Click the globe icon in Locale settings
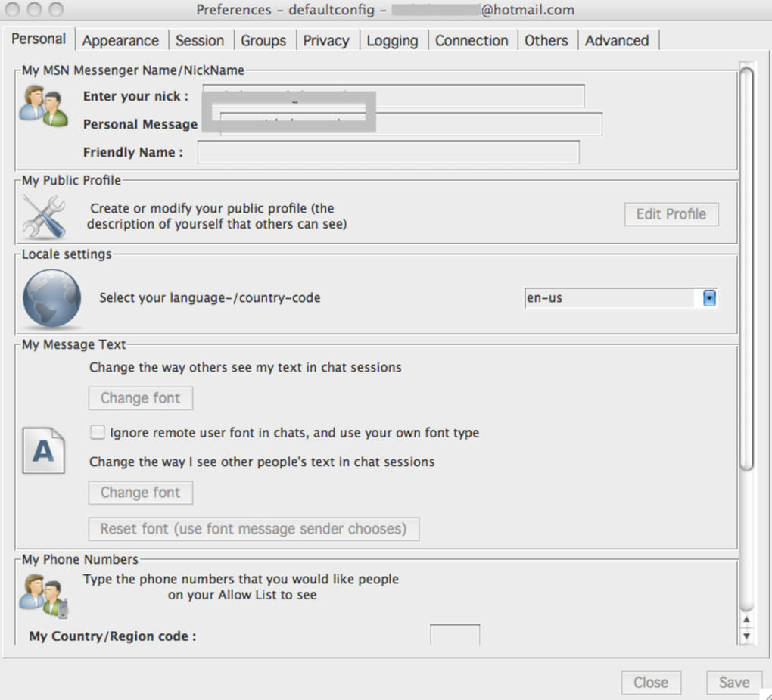 click(x=51, y=298)
